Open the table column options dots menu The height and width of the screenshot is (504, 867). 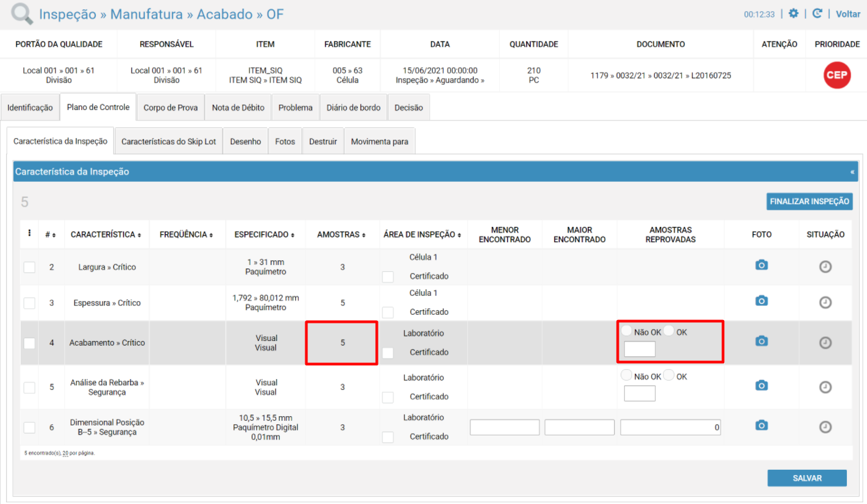[x=30, y=234]
